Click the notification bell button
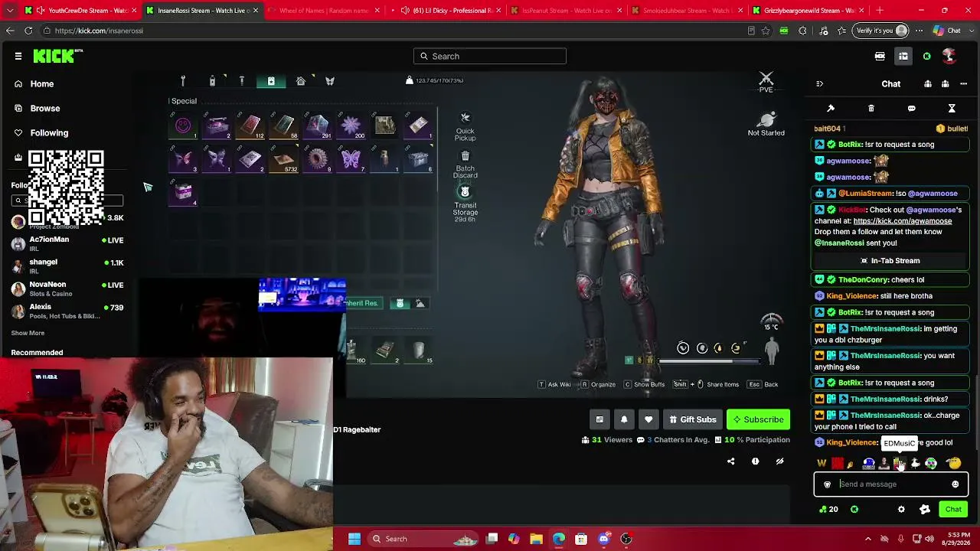The image size is (980, 551). [624, 419]
